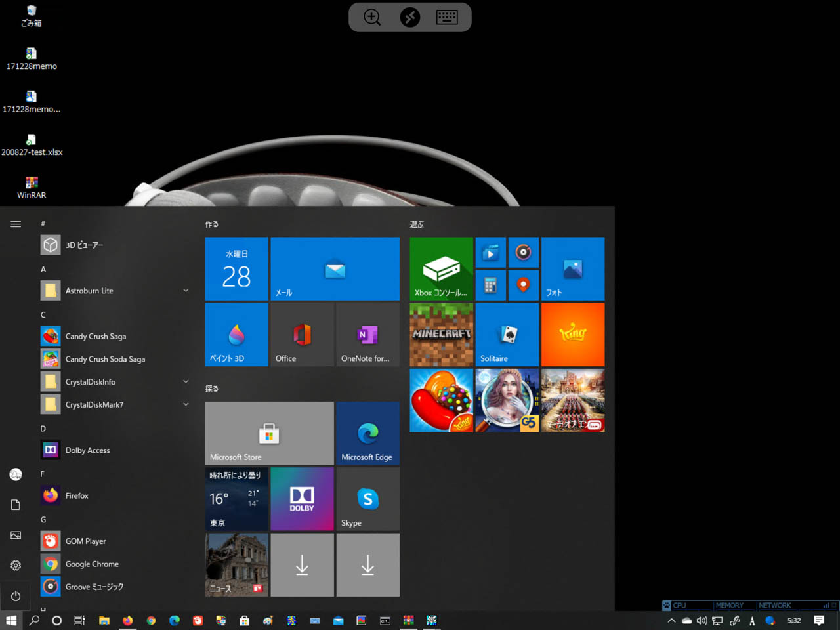This screenshot has width=840, height=630.
Task: Click the power icon in Start sidebar
Action: [16, 596]
